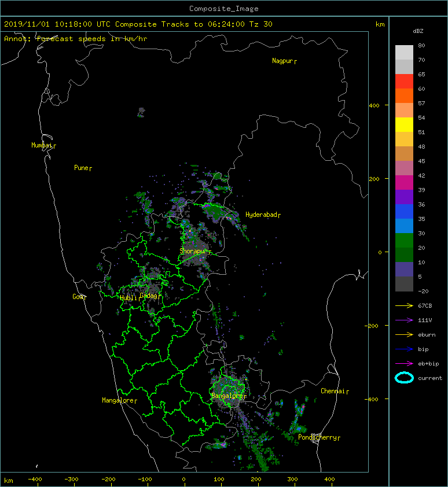Click the yellow 51 dBZ color swatch
448x487 pixels.
coord(404,124)
